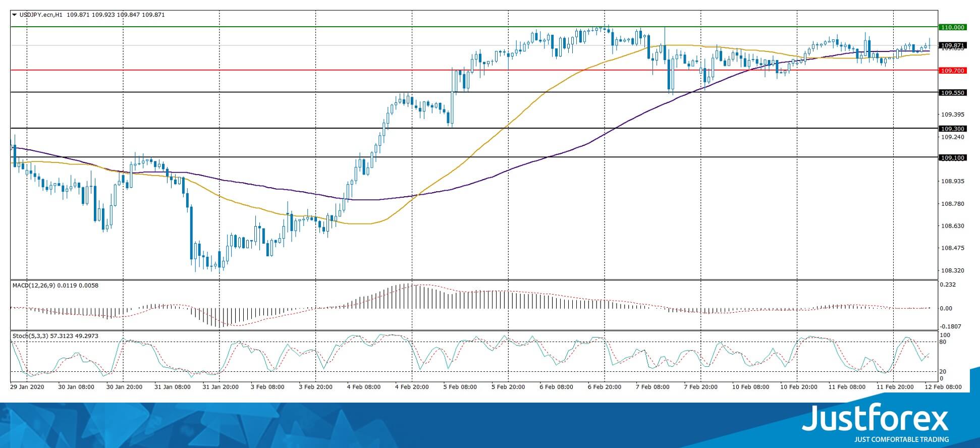Select the black 109.100 price level label

click(952, 158)
